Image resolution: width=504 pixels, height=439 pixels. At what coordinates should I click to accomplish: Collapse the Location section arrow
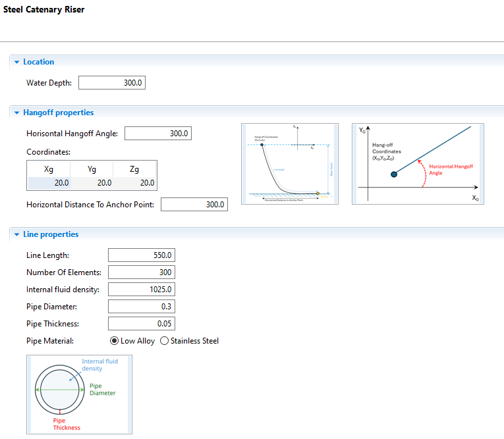(17, 62)
